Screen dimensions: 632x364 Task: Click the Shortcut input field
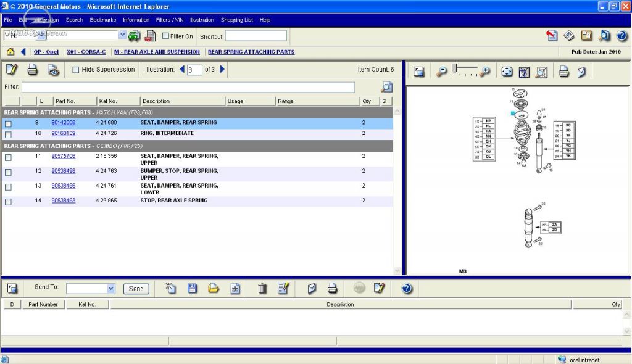click(256, 36)
